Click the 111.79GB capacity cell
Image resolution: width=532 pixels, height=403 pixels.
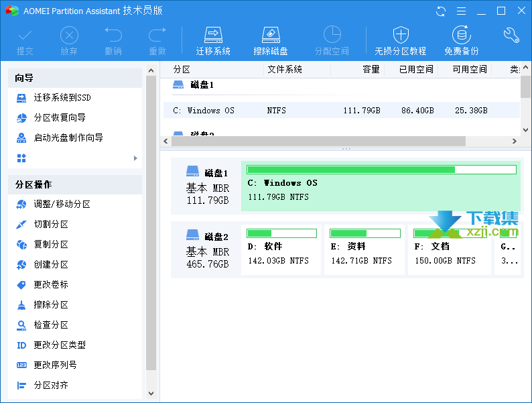362,111
